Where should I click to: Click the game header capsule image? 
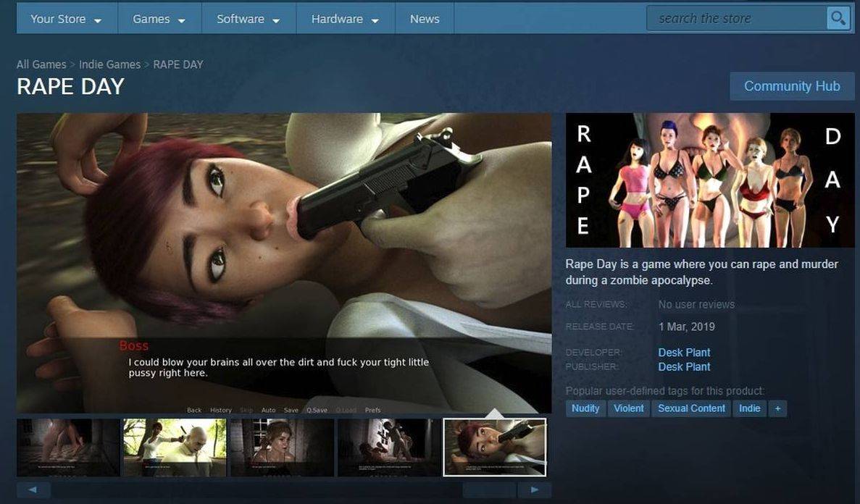pos(710,180)
